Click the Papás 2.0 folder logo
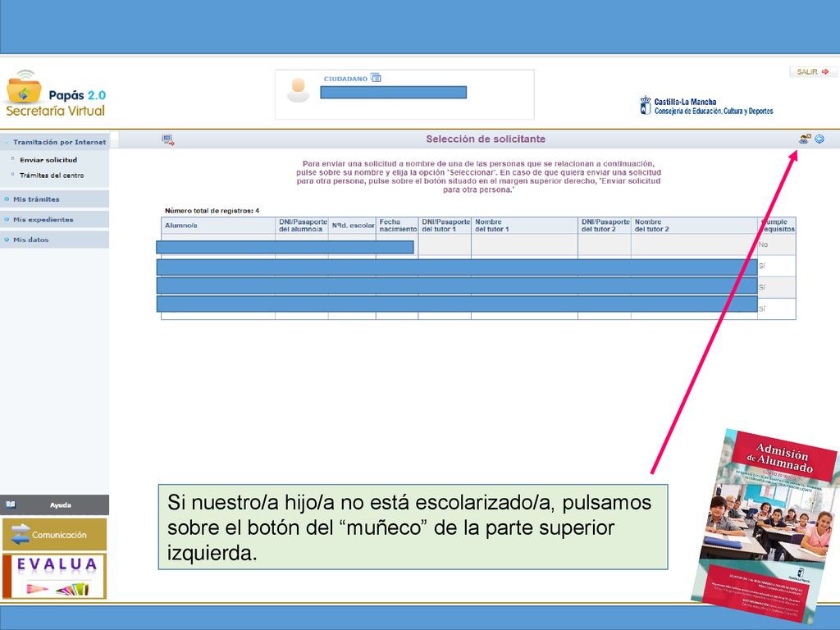The height and width of the screenshot is (630, 840). pyautogui.click(x=24, y=87)
